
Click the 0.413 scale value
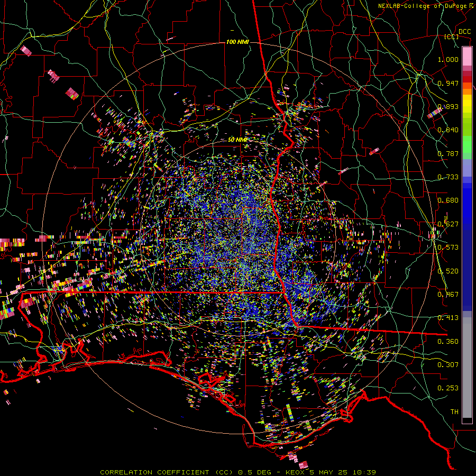click(x=448, y=318)
